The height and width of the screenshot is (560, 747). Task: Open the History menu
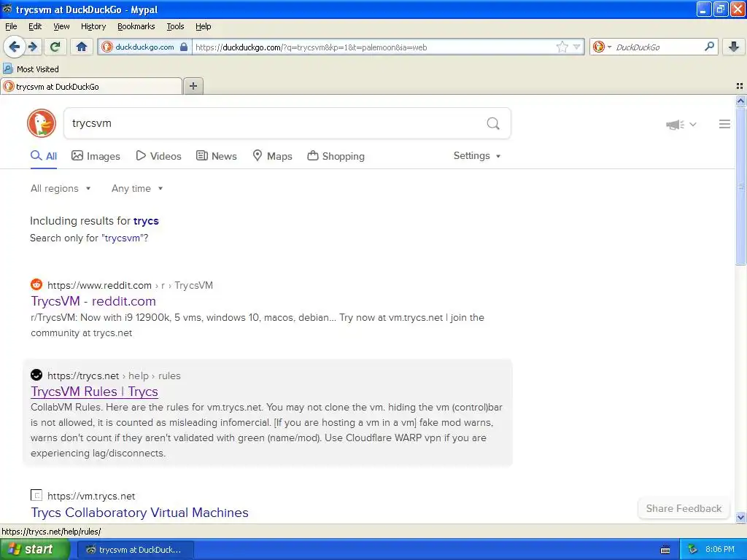tap(93, 26)
